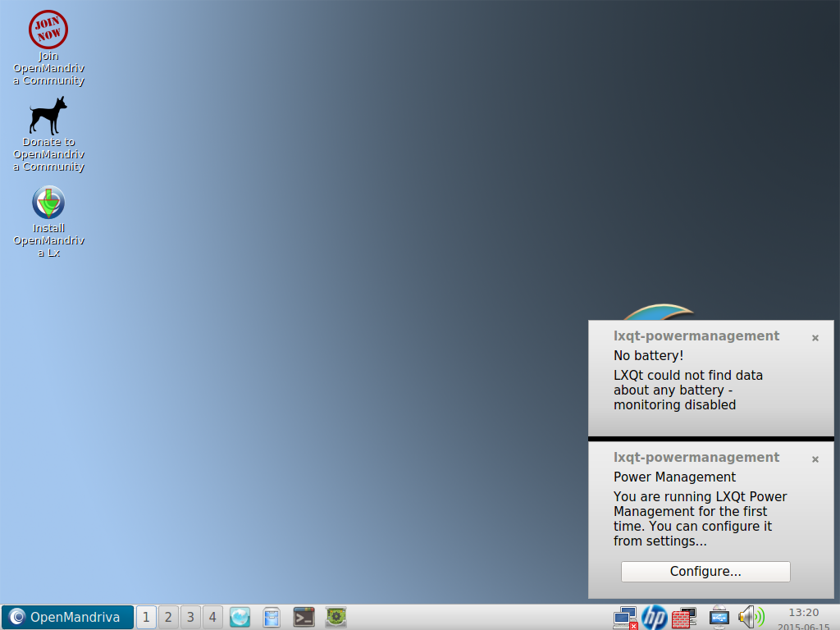840x630 pixels.
Task: Click the network status tray icon
Action: click(625, 618)
